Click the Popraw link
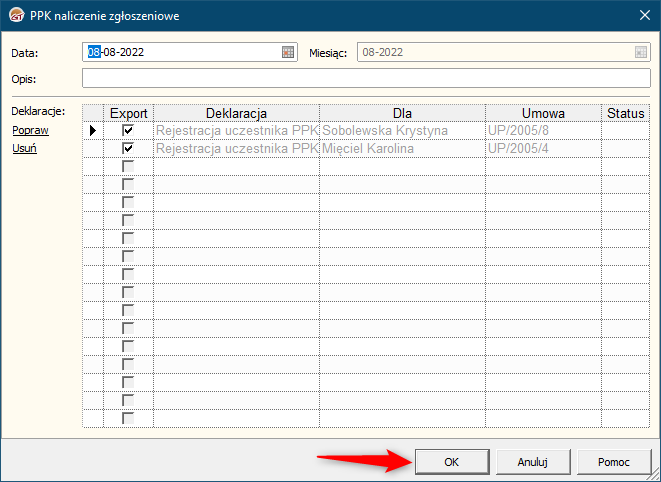Viewport: 661px width, 482px height. pos(30,130)
